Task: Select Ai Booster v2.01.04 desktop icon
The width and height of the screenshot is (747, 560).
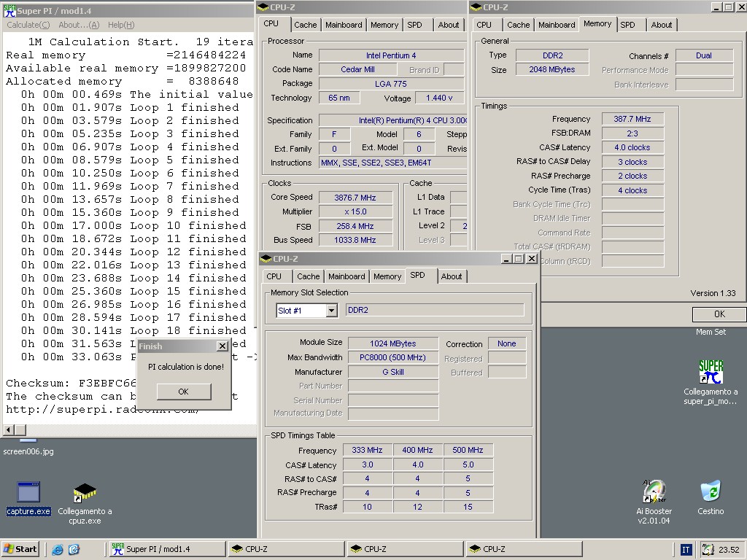Action: click(x=654, y=502)
